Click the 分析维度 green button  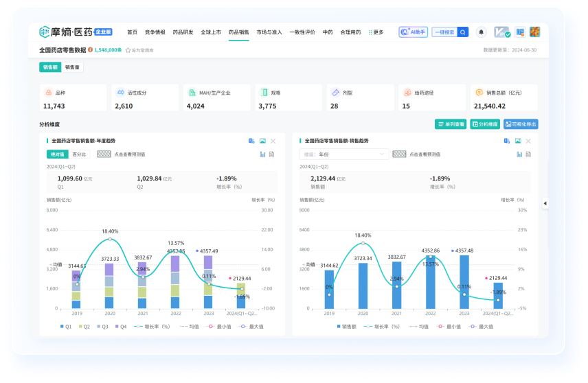click(x=485, y=124)
